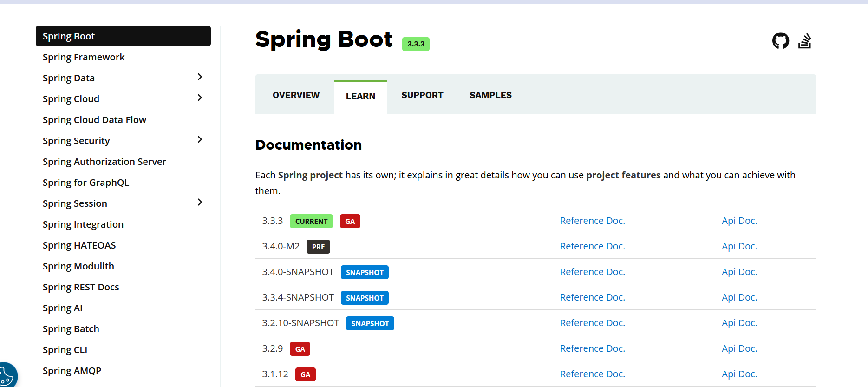
Task: Open Spring CLI project
Action: click(x=65, y=350)
